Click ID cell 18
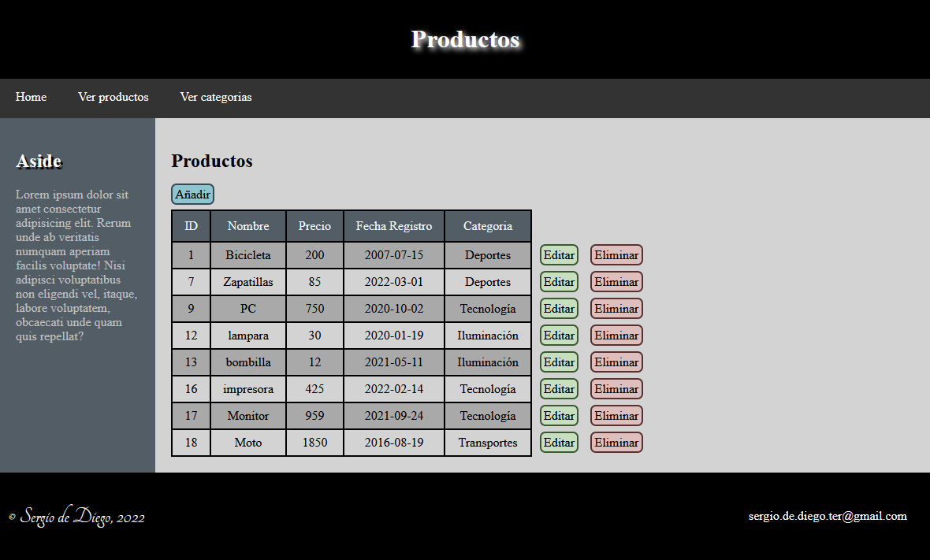This screenshot has width=930, height=560. pos(191,443)
